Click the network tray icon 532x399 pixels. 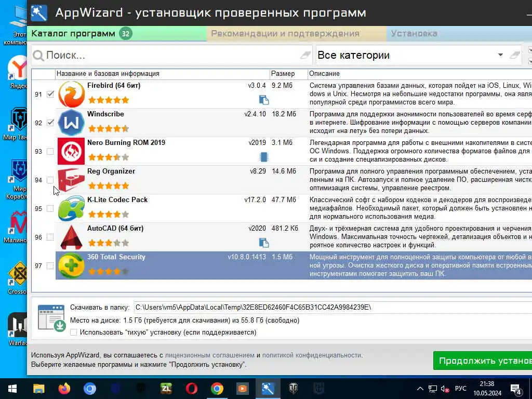(433, 389)
